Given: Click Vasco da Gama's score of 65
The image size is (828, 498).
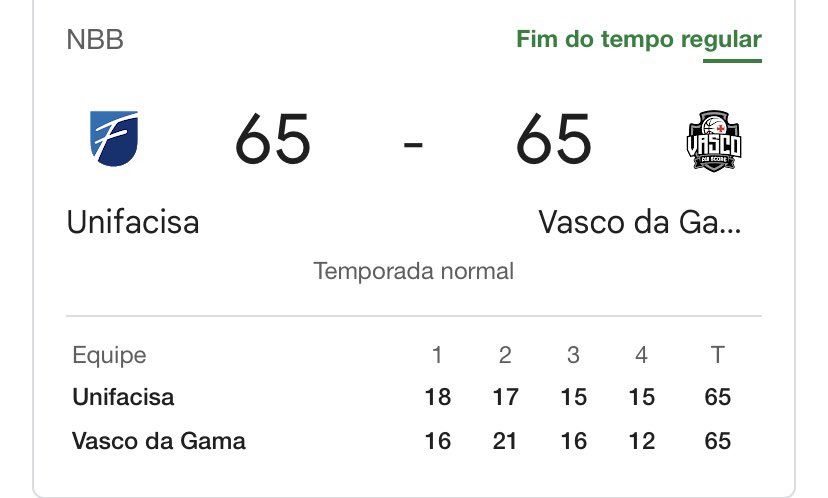Looking at the screenshot, I should tap(553, 140).
